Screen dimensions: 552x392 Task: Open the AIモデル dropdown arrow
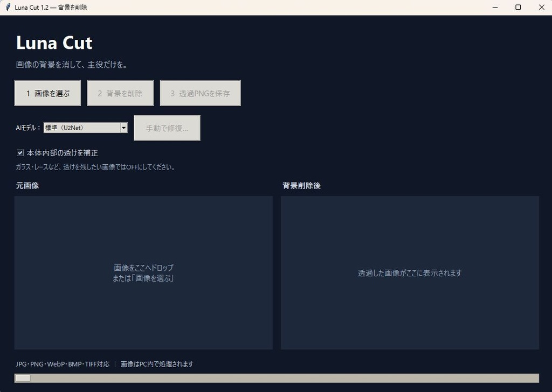click(123, 128)
